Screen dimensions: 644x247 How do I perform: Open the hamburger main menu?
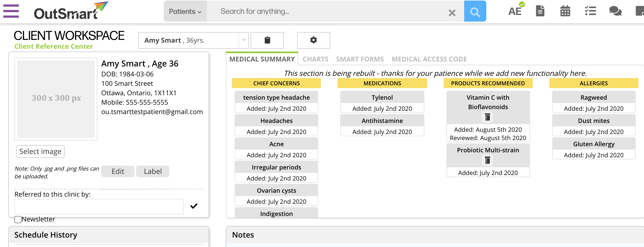tap(11, 11)
